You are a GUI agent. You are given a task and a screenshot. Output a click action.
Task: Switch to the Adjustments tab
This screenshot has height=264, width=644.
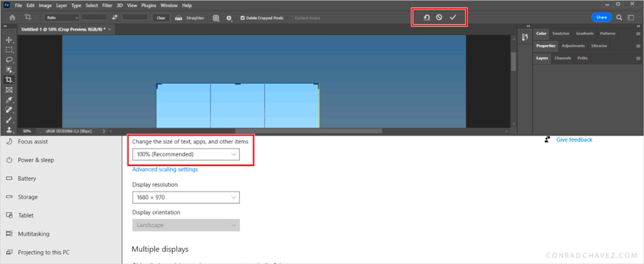click(x=573, y=46)
